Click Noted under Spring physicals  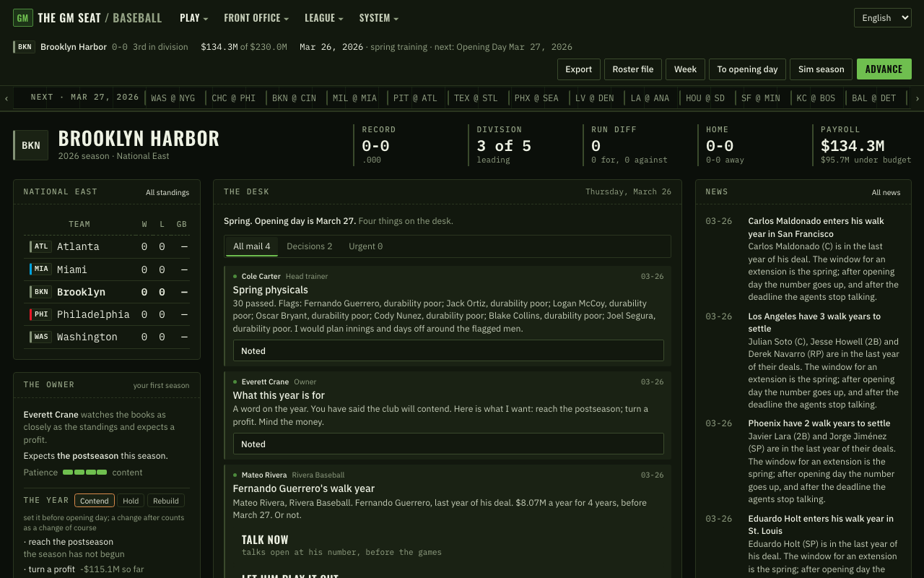pos(448,350)
